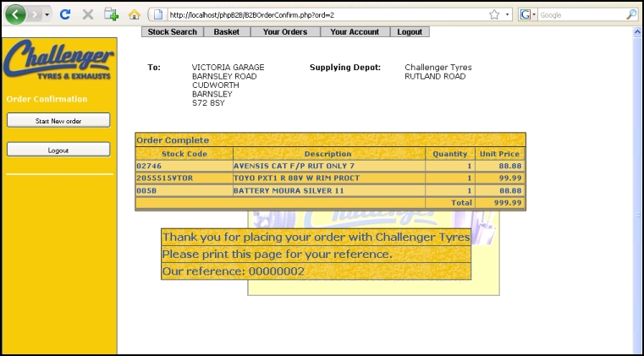Go to the browser Home page icon
This screenshot has height=356, width=644.
click(x=135, y=14)
